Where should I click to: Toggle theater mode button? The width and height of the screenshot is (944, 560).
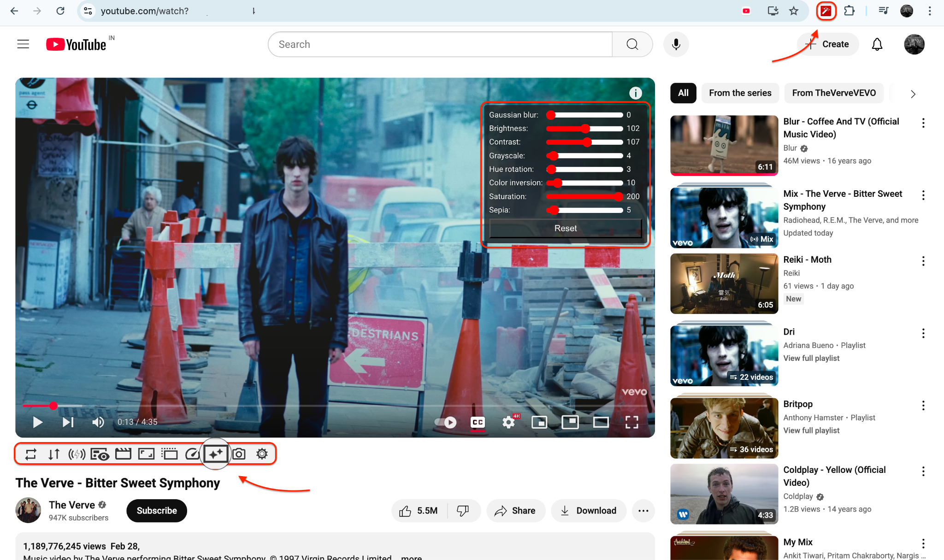(x=601, y=422)
